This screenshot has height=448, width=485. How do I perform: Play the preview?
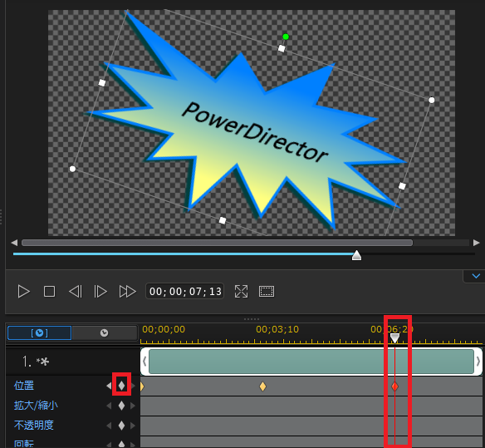pos(23,292)
